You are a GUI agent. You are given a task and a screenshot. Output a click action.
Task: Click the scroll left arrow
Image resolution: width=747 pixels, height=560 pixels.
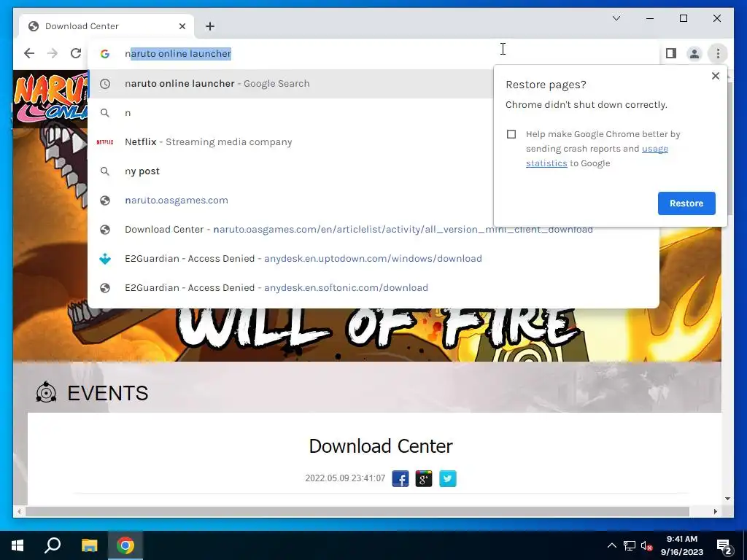19,511
